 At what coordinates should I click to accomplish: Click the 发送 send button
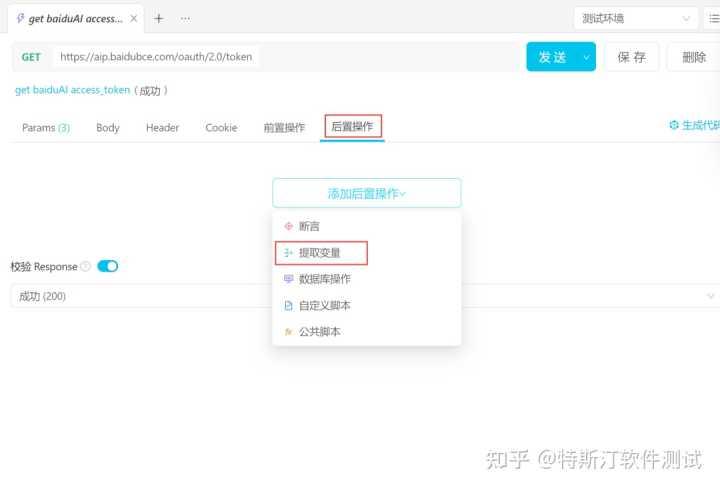[552, 57]
